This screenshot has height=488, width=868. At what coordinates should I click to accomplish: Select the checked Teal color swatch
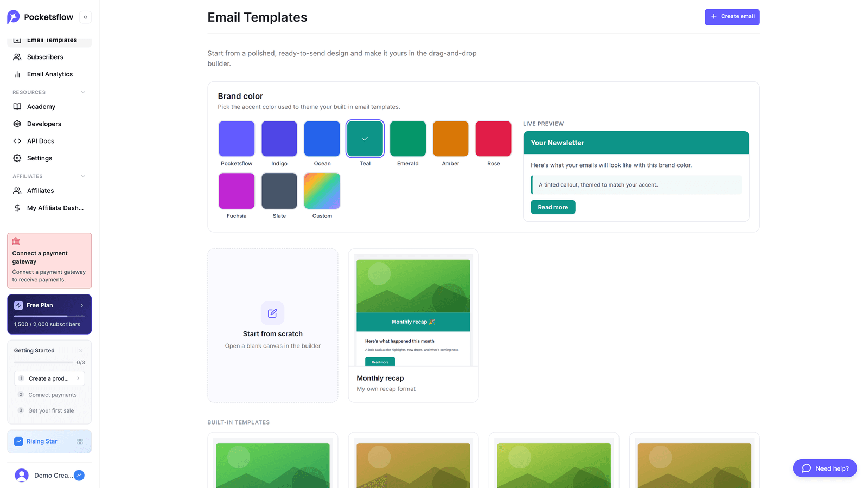[x=365, y=139]
